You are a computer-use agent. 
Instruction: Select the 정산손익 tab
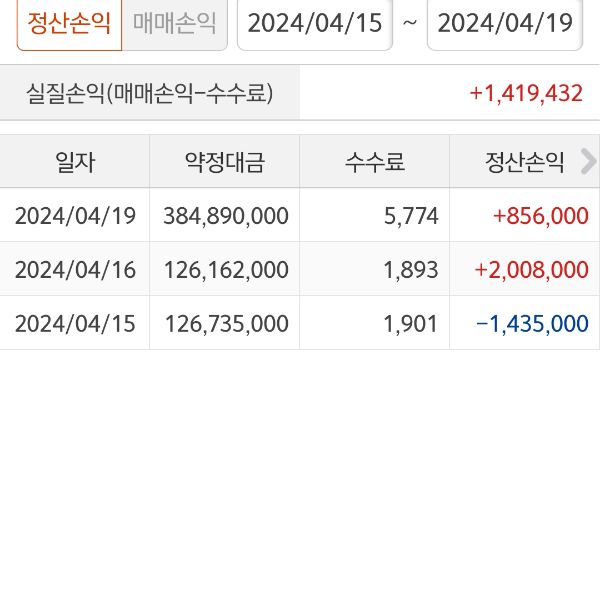tap(69, 23)
